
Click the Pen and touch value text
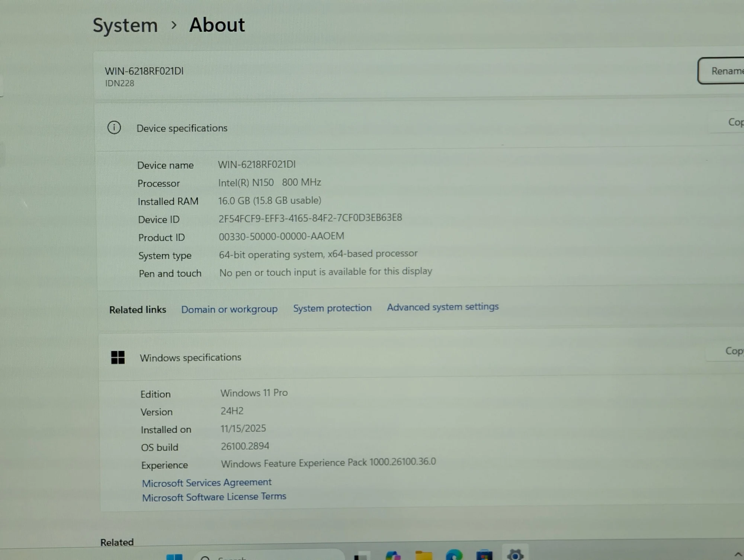pyautogui.click(x=325, y=272)
